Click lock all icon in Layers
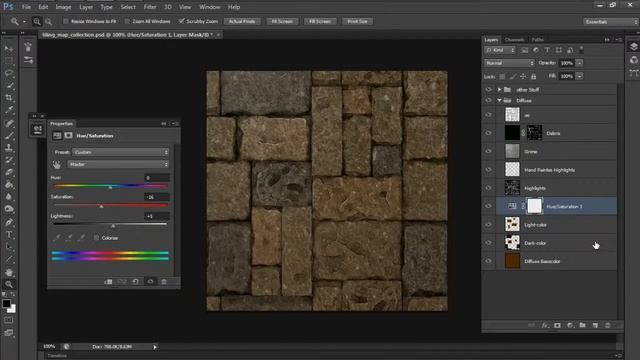The image size is (640, 360). (533, 76)
